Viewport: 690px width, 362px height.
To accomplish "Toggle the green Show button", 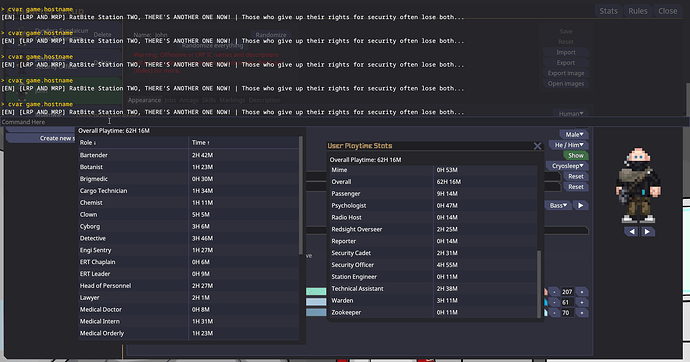I will (576, 155).
